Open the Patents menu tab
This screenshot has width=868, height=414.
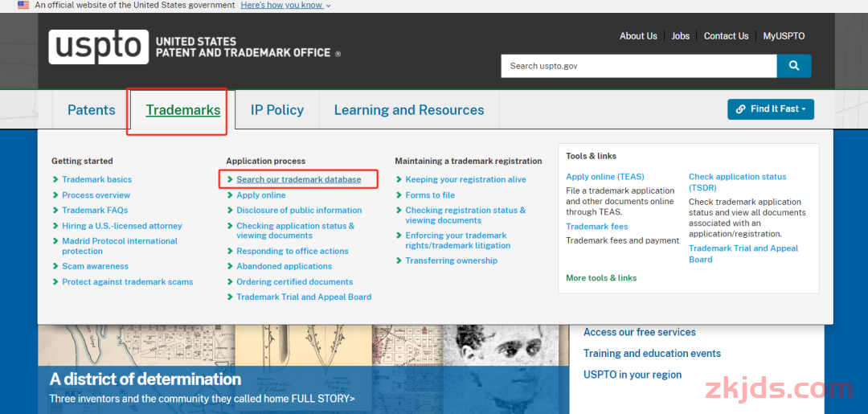coord(92,109)
